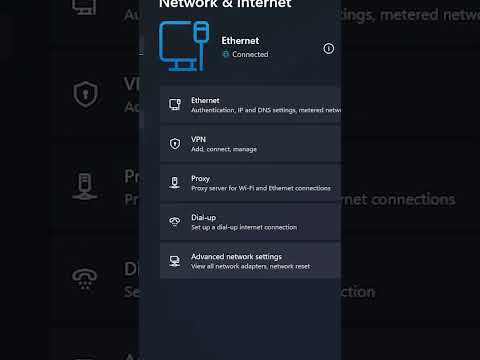
Task: Click the Proxy server icon in the list
Action: click(175, 183)
